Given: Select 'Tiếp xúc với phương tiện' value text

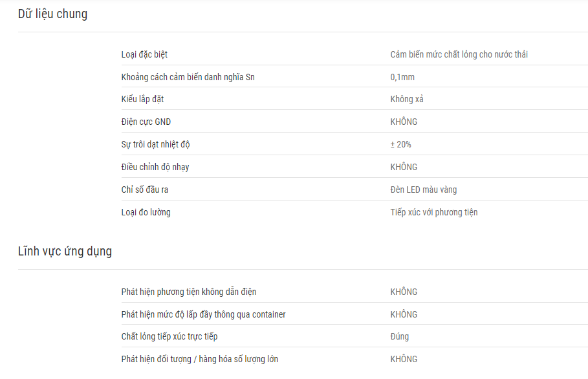Looking at the screenshot, I should (434, 213).
